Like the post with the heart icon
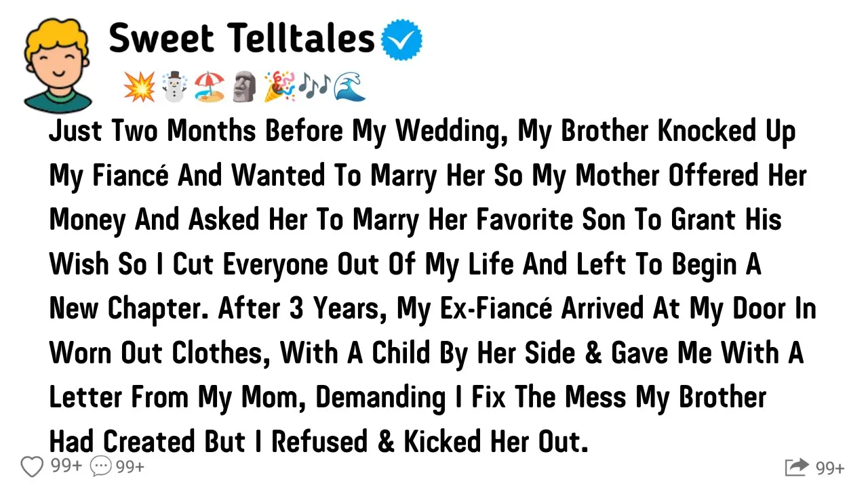Screen dimensions: 868x488 click(x=32, y=466)
